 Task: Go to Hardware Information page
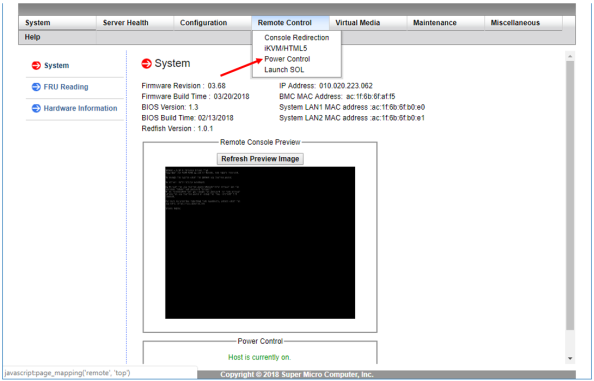pyautogui.click(x=80, y=108)
